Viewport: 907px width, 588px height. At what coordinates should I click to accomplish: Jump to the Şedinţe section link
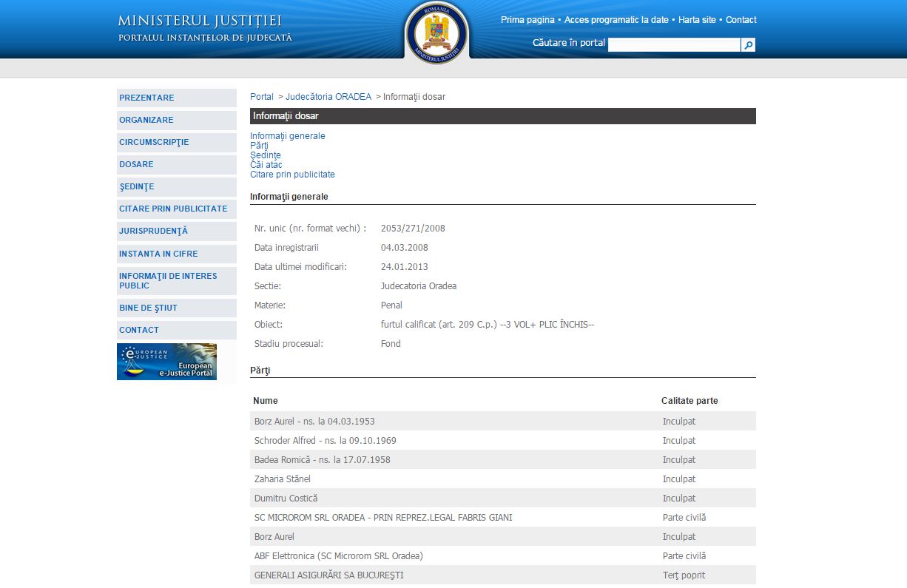coord(266,155)
